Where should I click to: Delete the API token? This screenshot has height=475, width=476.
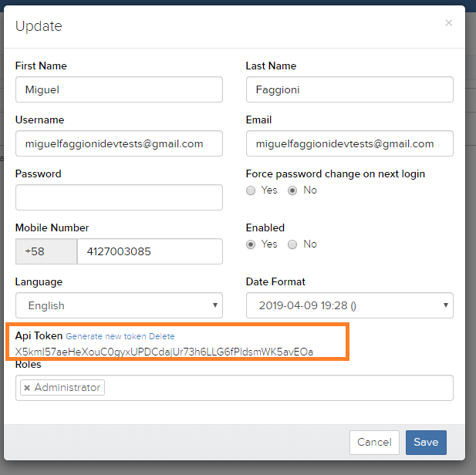coord(162,336)
